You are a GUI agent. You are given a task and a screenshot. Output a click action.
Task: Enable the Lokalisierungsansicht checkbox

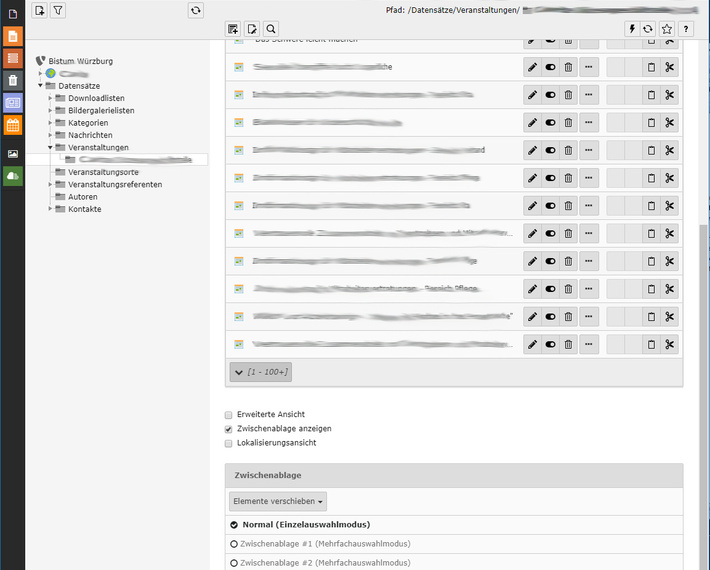coord(229,442)
